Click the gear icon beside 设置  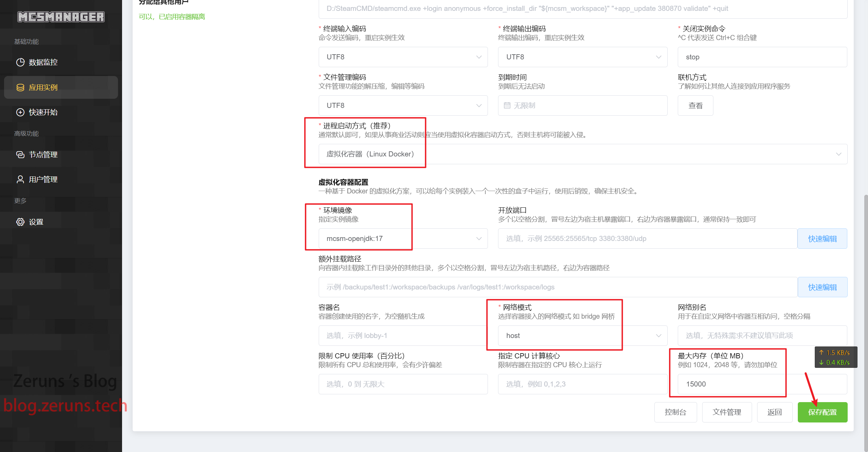tap(20, 222)
